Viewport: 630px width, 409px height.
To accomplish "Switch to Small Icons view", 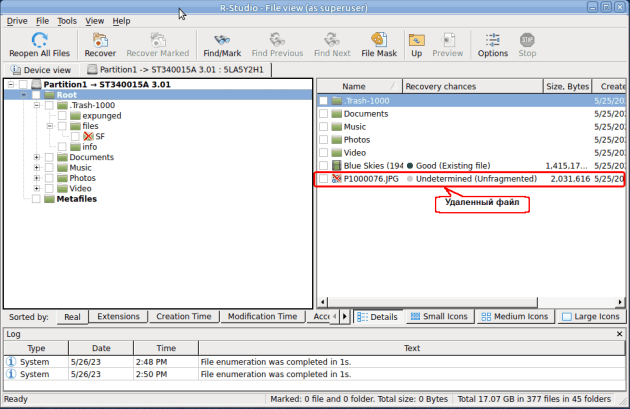I will tap(440, 317).
